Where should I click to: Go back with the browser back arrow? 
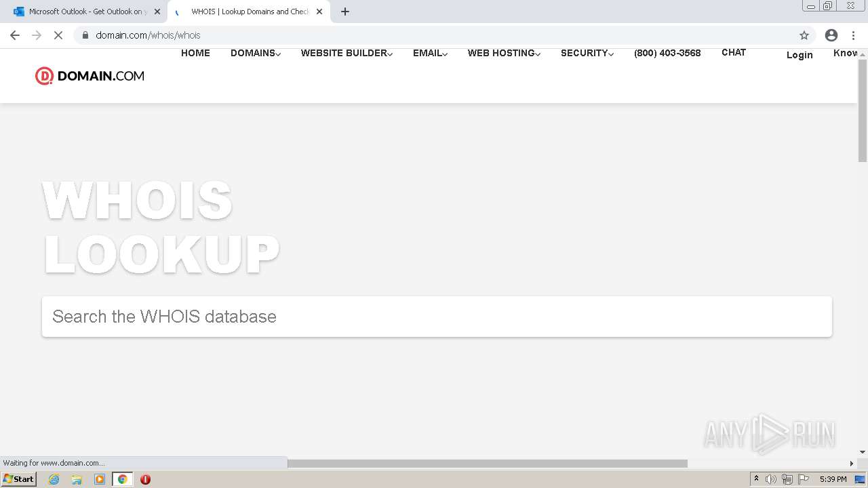(x=15, y=35)
